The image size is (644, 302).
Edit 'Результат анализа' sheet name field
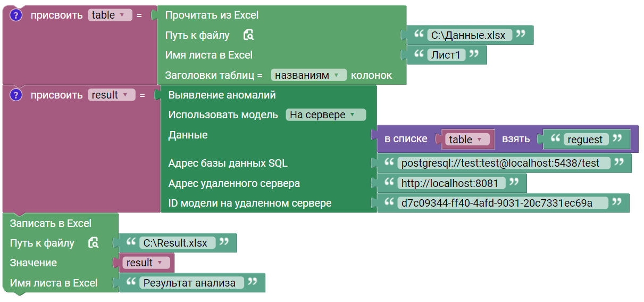click(x=192, y=283)
